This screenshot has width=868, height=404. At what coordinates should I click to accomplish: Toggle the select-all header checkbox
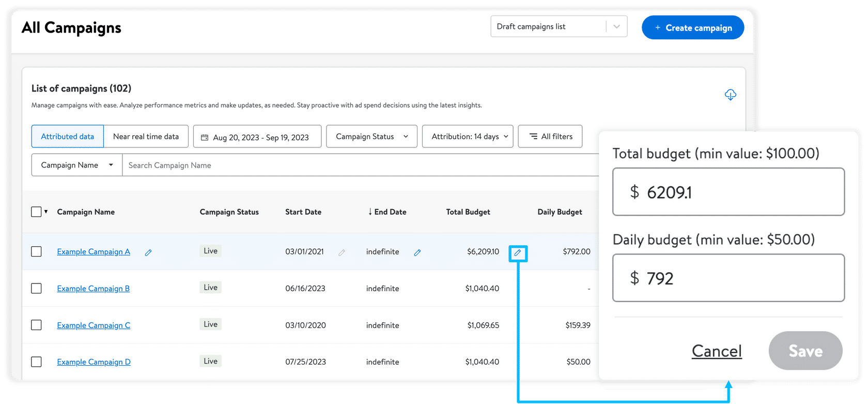point(36,212)
